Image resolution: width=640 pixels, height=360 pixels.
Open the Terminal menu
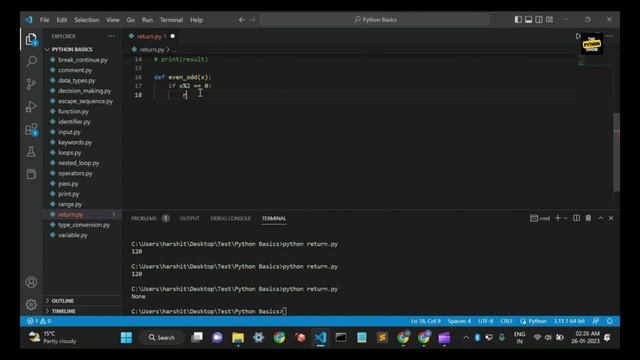coord(171,20)
